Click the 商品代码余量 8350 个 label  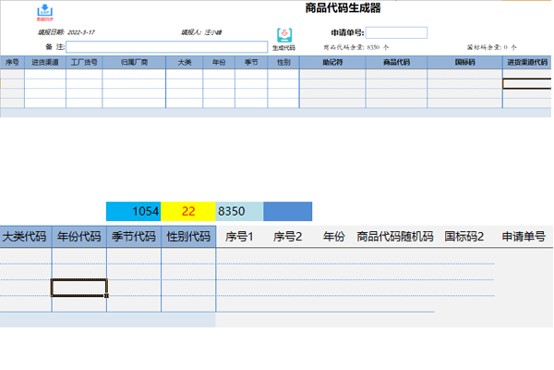point(356,47)
